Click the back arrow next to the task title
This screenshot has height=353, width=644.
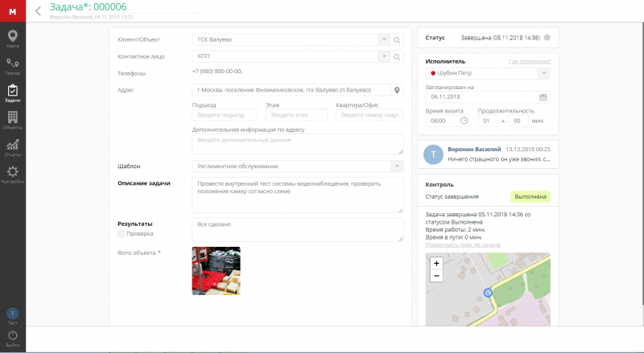[x=38, y=11]
